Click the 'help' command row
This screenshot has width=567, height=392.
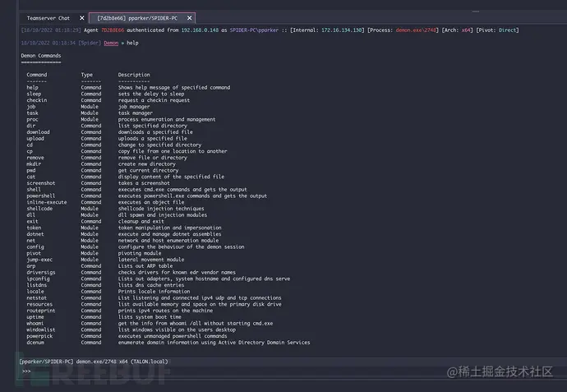pos(128,87)
